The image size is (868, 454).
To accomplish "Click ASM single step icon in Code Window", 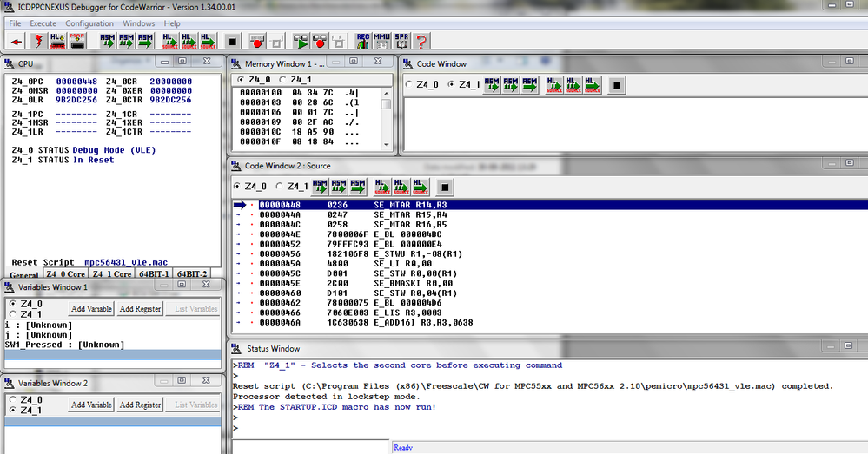I will point(492,85).
